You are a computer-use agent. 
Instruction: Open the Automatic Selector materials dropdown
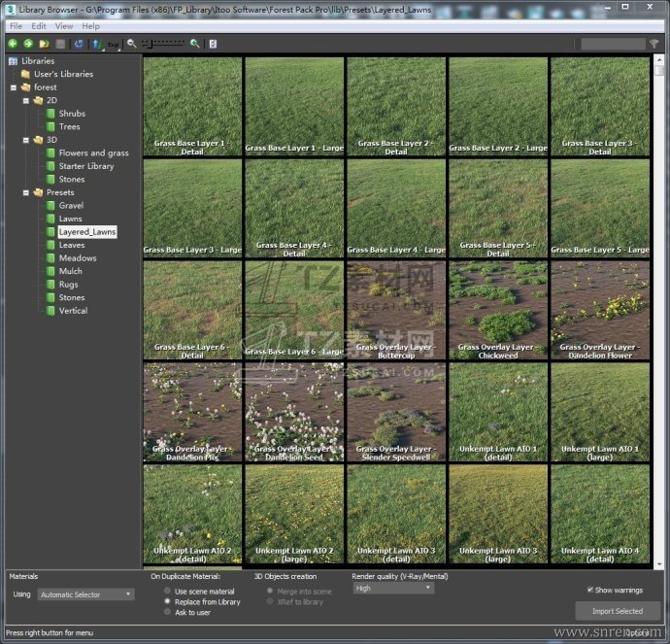point(86,593)
